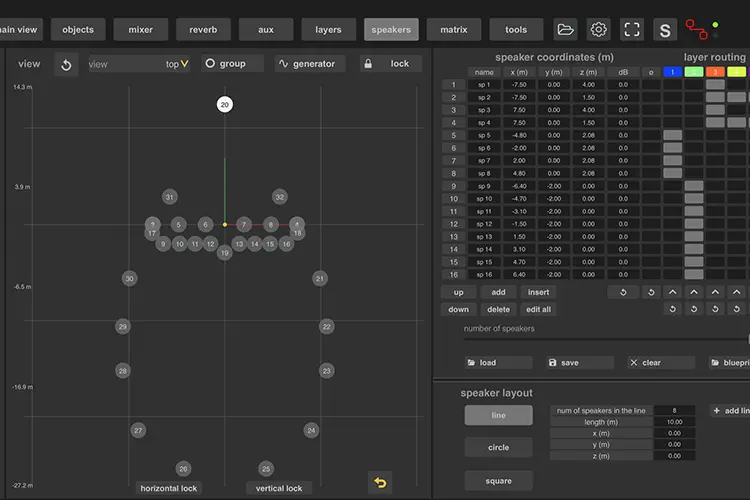Reset the view with the circular arrow

pos(66,65)
